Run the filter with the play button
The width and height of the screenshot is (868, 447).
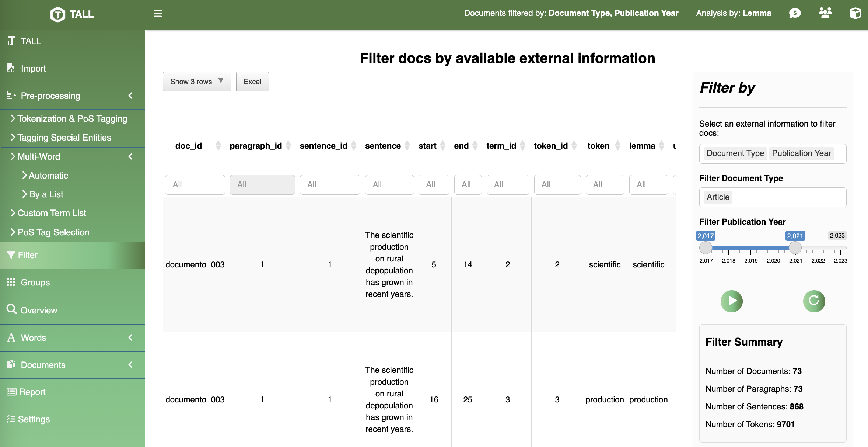coord(731,301)
